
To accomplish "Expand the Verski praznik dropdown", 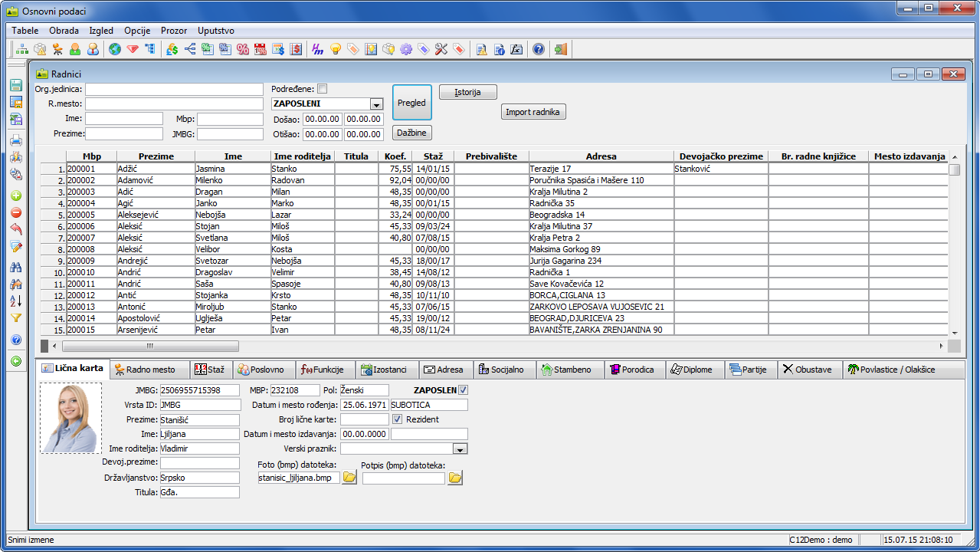I will pyautogui.click(x=460, y=449).
